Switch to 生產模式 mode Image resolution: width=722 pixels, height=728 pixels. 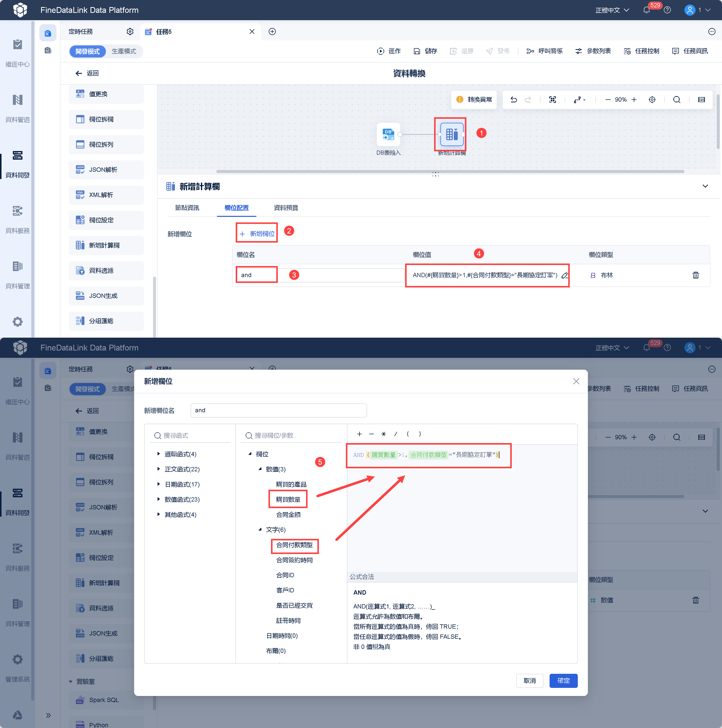click(124, 51)
